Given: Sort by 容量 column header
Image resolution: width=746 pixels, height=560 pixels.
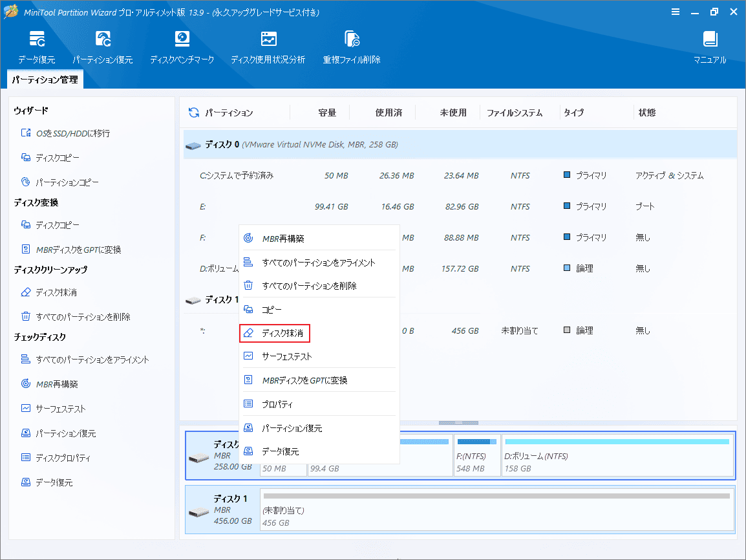Looking at the screenshot, I should tap(327, 113).
